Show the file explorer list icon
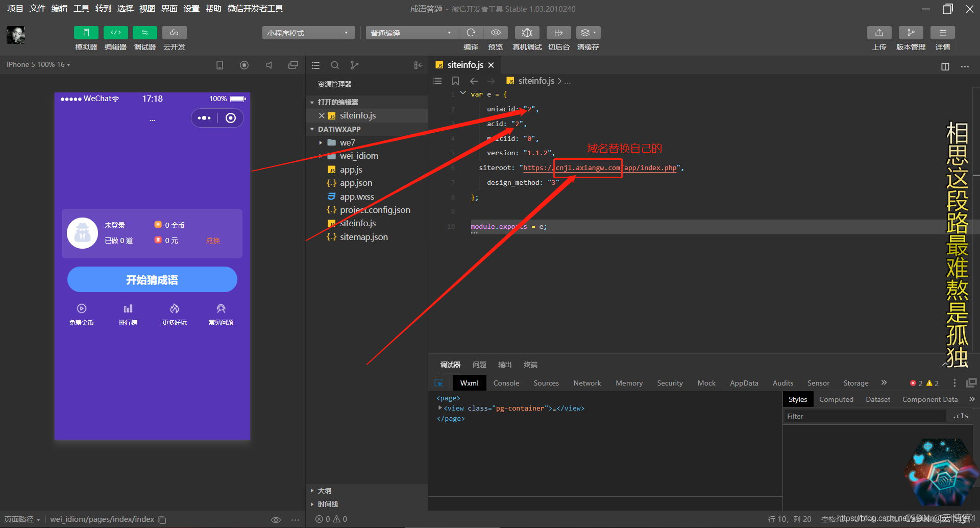Viewport: 980px width, 528px height. 315,65
